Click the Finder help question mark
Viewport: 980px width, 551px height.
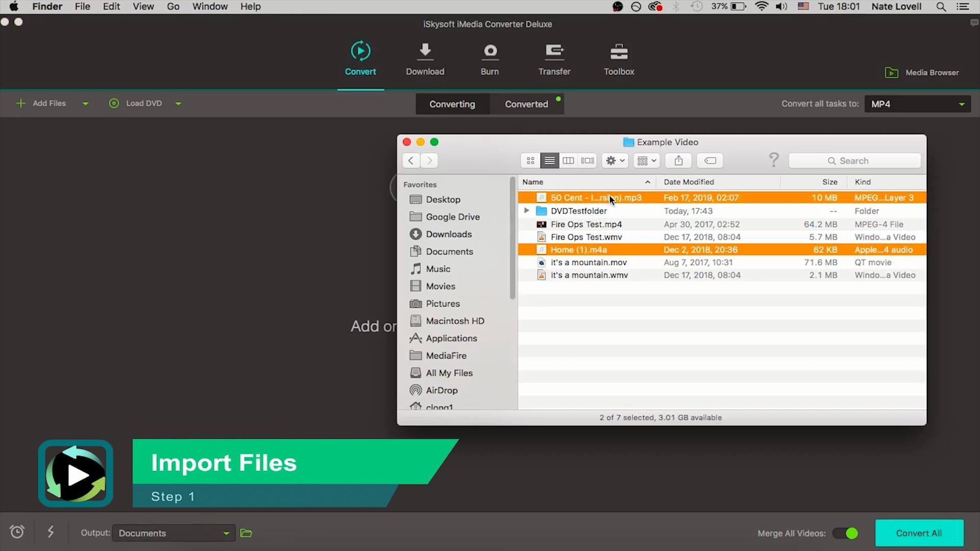774,160
